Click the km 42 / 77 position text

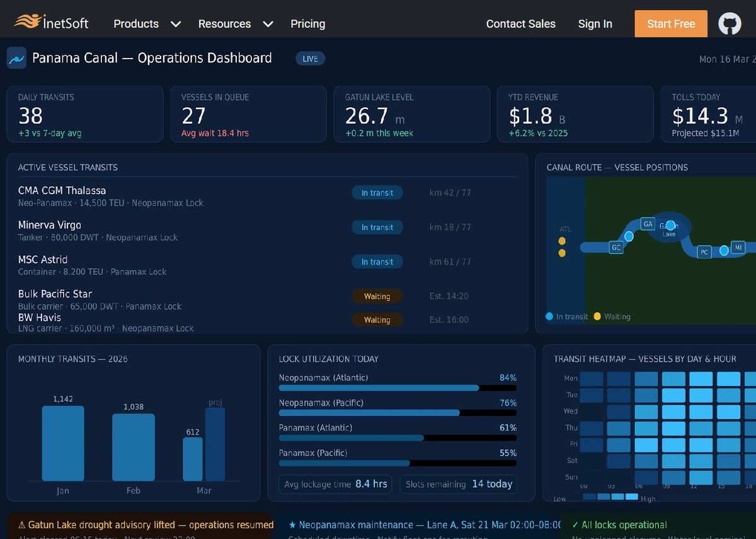pos(450,193)
